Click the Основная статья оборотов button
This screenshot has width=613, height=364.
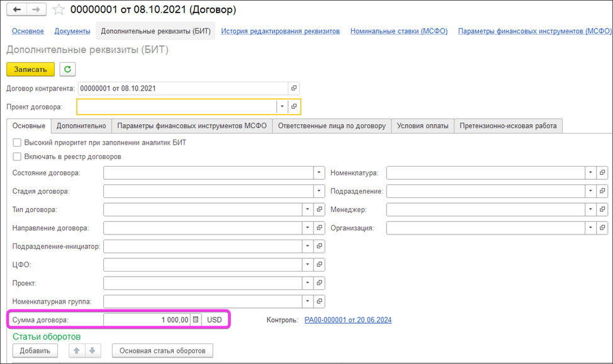(162, 350)
